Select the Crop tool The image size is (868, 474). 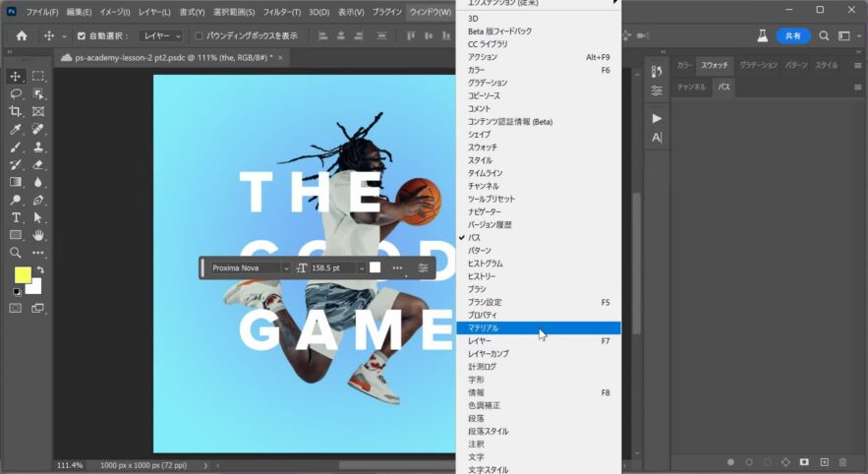pyautogui.click(x=16, y=112)
